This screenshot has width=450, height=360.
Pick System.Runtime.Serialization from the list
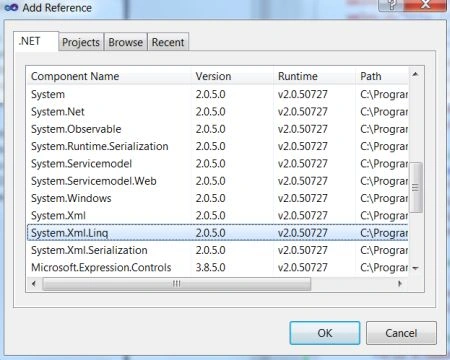point(217,146)
